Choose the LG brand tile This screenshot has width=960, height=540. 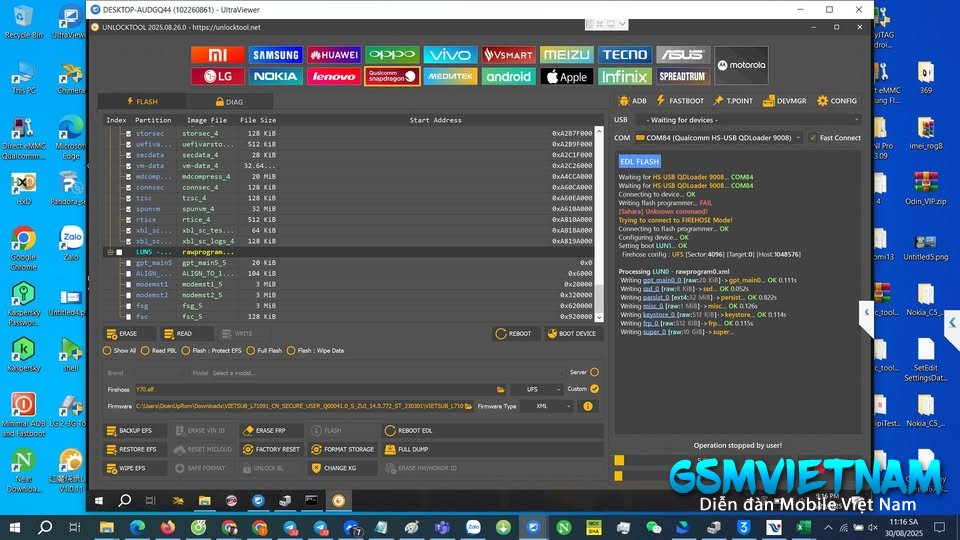pos(217,77)
